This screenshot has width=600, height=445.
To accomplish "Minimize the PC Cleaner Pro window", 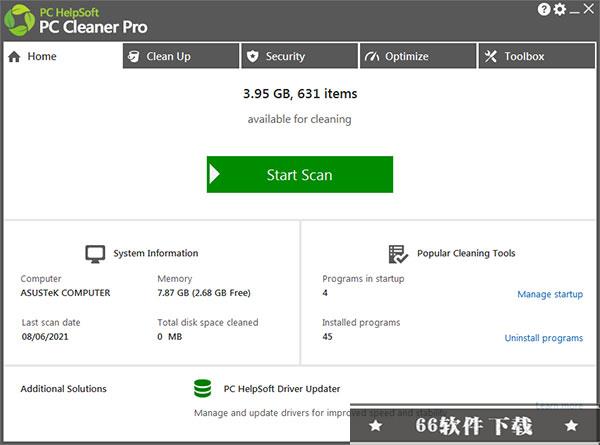I will pyautogui.click(x=574, y=11).
